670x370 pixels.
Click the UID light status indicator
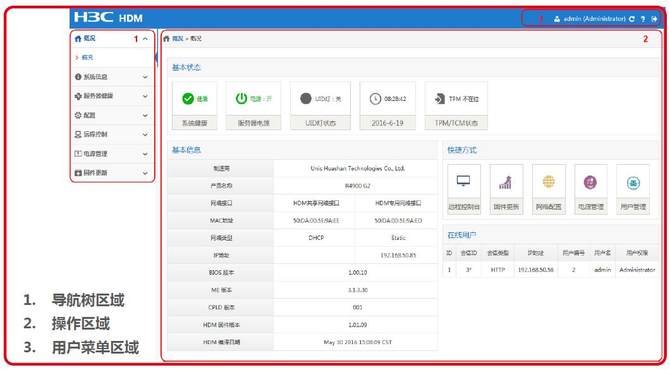click(306, 99)
